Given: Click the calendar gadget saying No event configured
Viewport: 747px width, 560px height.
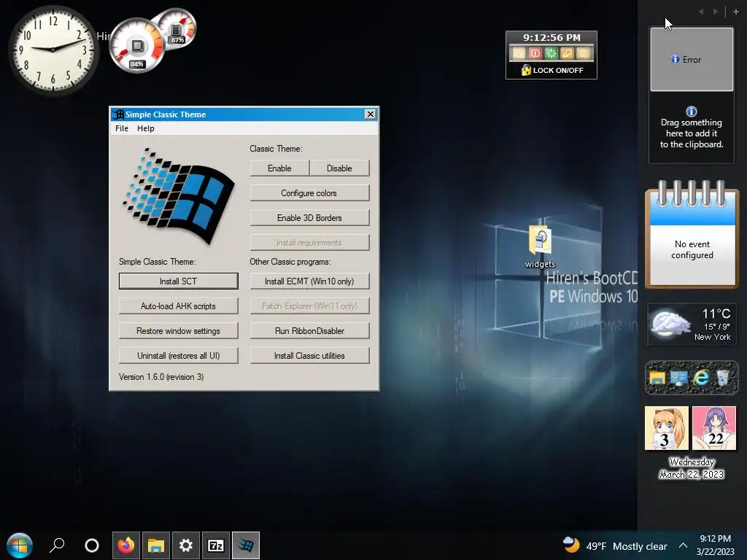Looking at the screenshot, I should pos(692,234).
